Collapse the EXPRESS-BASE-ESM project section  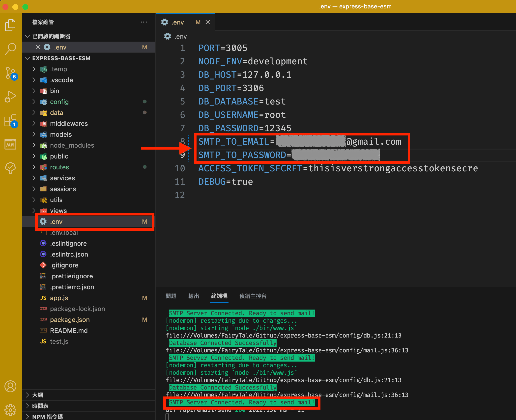point(27,58)
